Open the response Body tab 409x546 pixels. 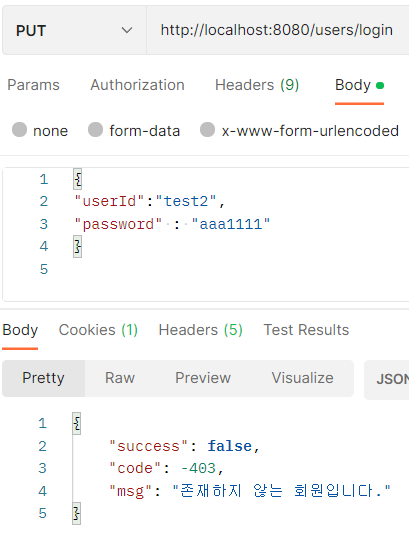[x=20, y=330]
